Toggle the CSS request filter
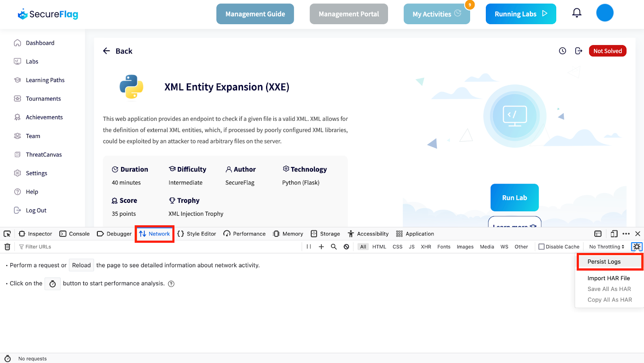This screenshot has height=363, width=644. 397,247
